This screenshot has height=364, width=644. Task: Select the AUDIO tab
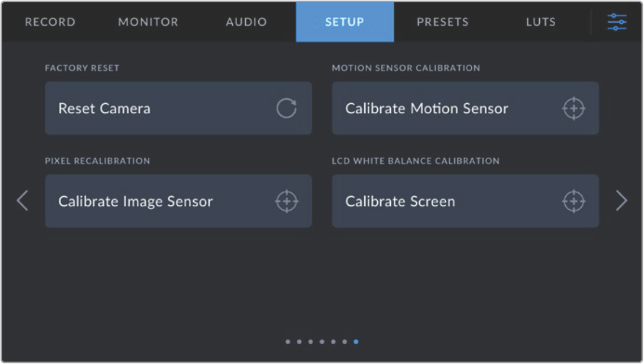[x=246, y=22]
